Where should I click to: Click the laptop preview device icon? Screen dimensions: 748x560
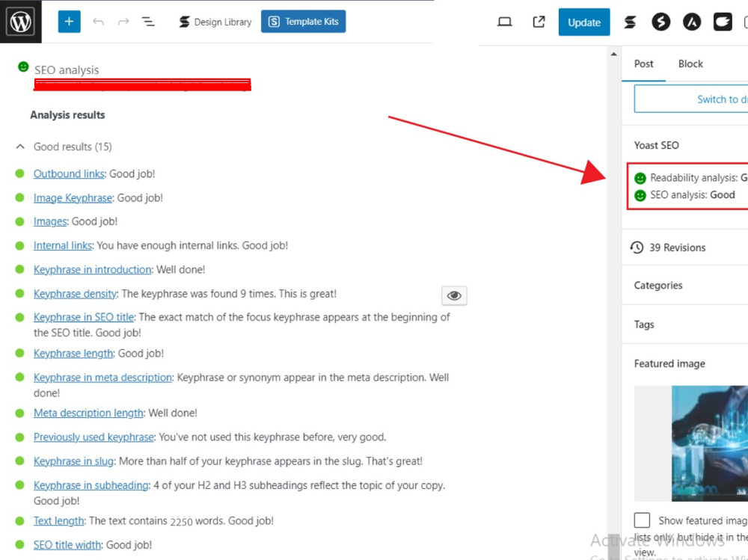pos(505,22)
